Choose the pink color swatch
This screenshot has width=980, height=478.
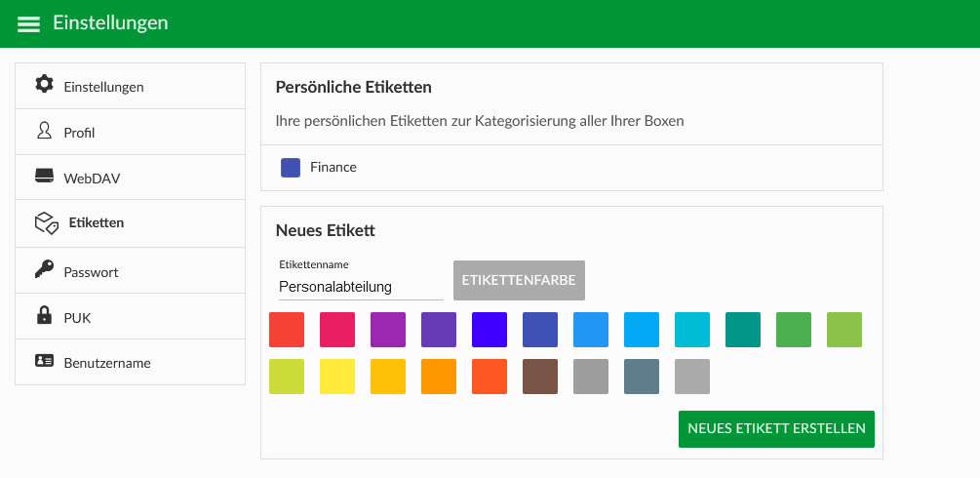[337, 330]
